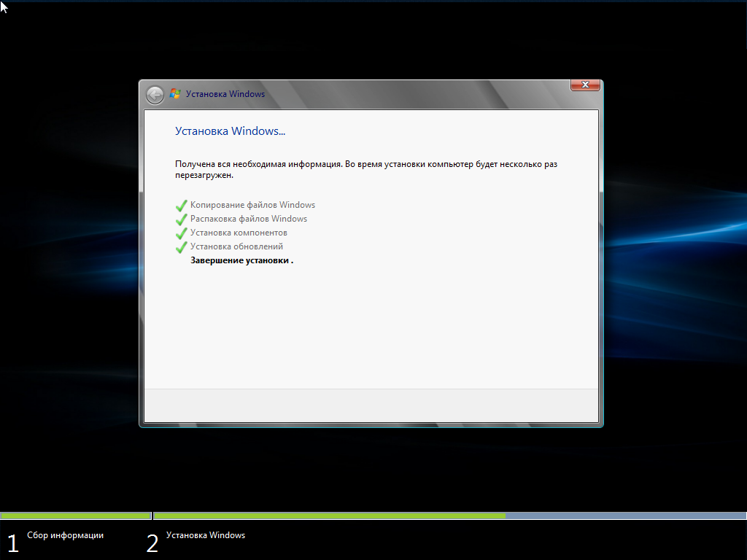The height and width of the screenshot is (560, 747).
Task: Close the Установка Windows dialog
Action: 585,85
